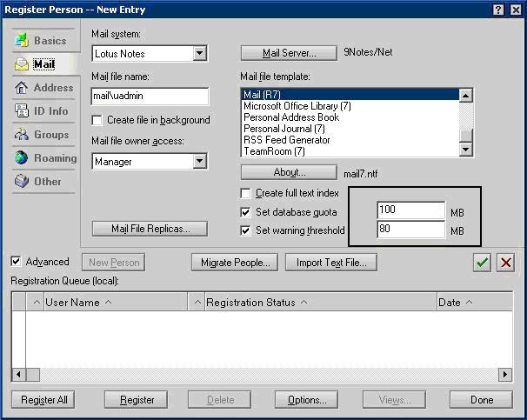Click the Basics panel icon
Image resolution: width=527 pixels, height=420 pixels.
click(x=22, y=40)
